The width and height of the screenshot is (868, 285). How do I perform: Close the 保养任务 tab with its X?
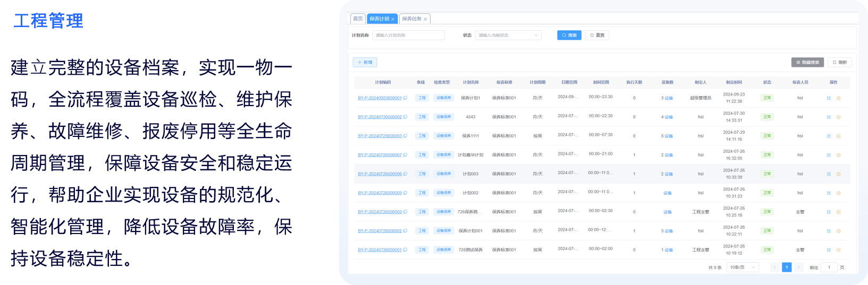pyautogui.click(x=425, y=19)
